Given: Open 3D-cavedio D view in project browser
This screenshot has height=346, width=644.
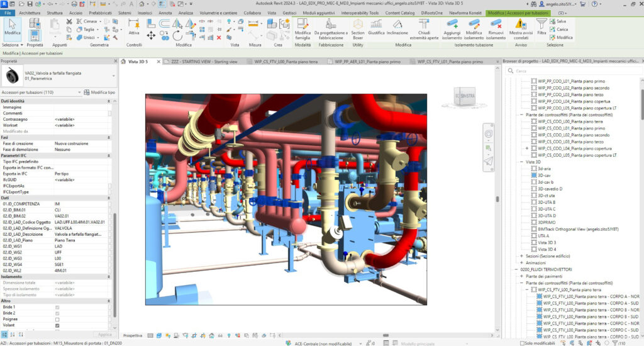Looking at the screenshot, I should click(550, 189).
